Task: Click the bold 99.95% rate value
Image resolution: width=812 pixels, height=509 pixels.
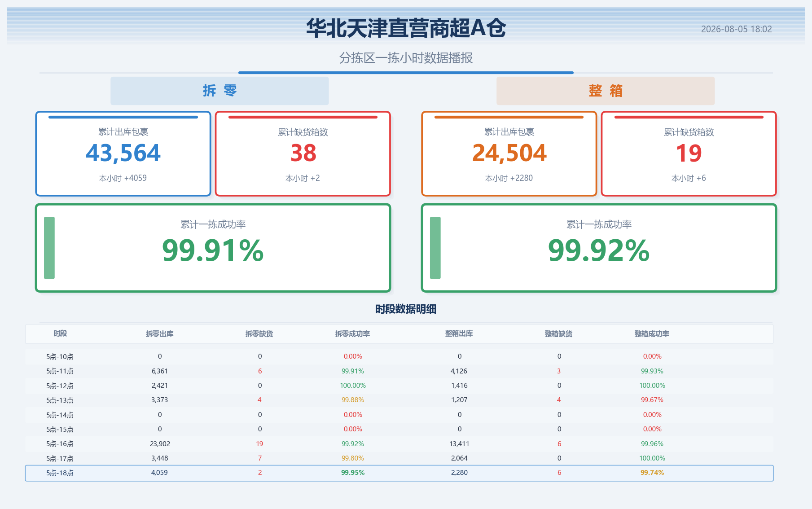Action: coord(353,473)
